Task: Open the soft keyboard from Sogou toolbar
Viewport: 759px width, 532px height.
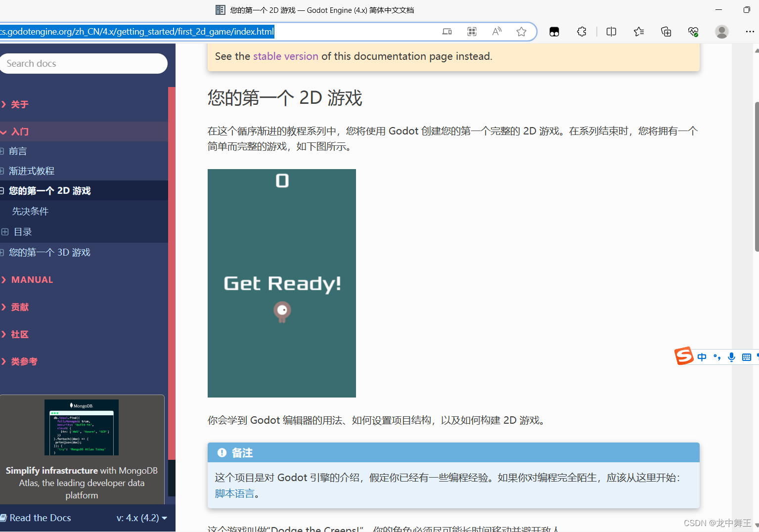Action: [746, 356]
